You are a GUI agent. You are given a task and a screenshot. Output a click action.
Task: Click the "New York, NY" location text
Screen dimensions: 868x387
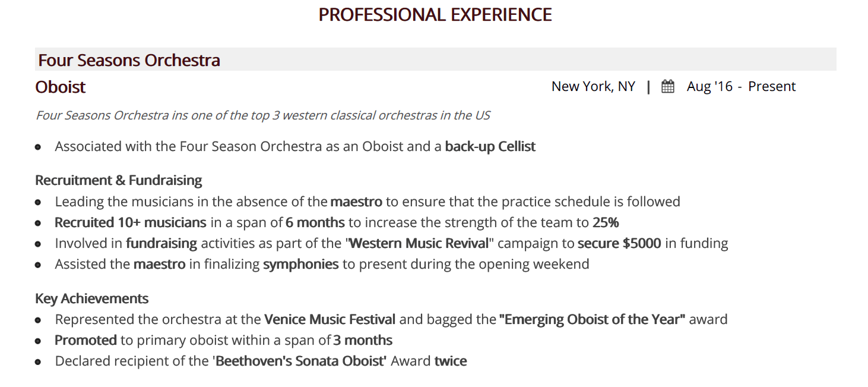(593, 87)
